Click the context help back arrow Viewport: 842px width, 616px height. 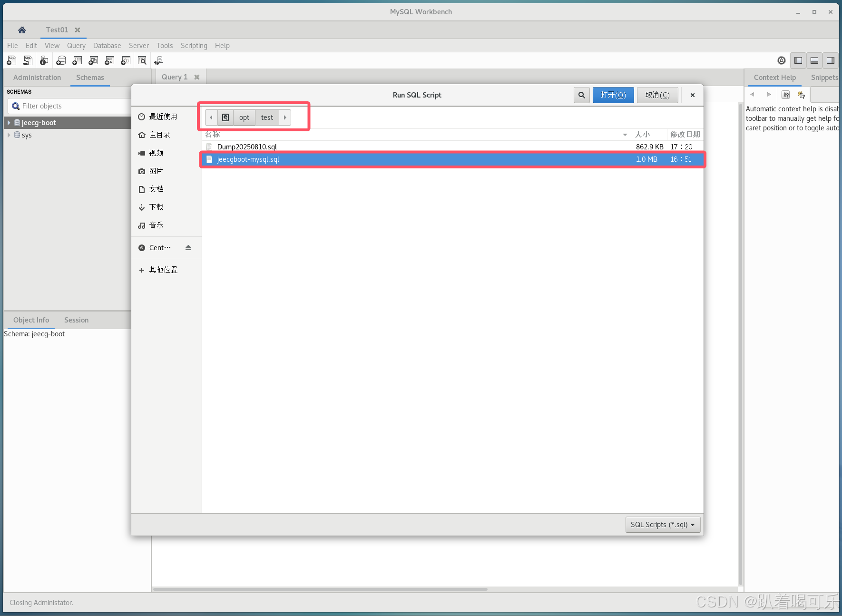click(x=753, y=95)
